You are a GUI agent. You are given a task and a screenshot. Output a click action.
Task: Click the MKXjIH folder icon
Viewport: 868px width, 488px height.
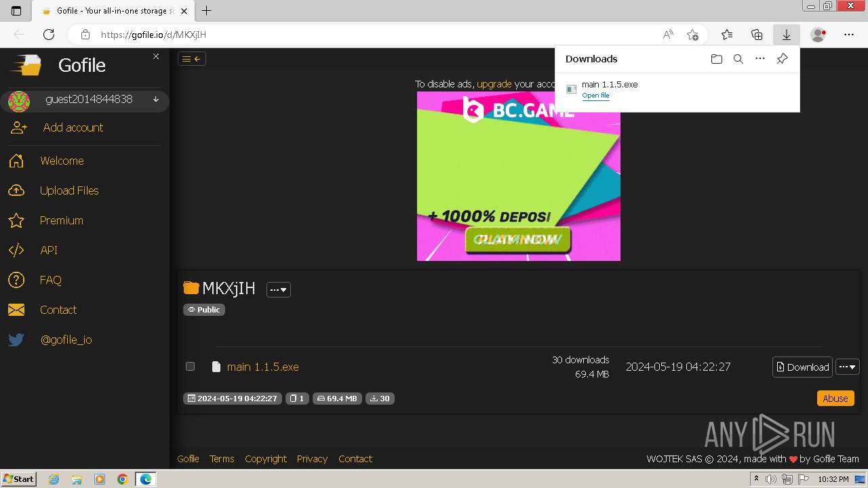click(x=191, y=288)
